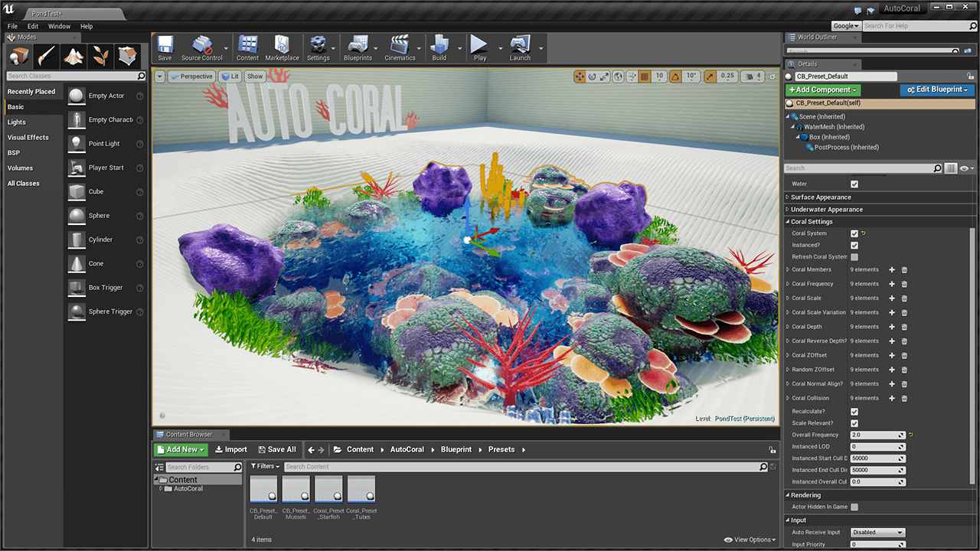Click the translate gizmo mode icon in the viewport

point(580,77)
